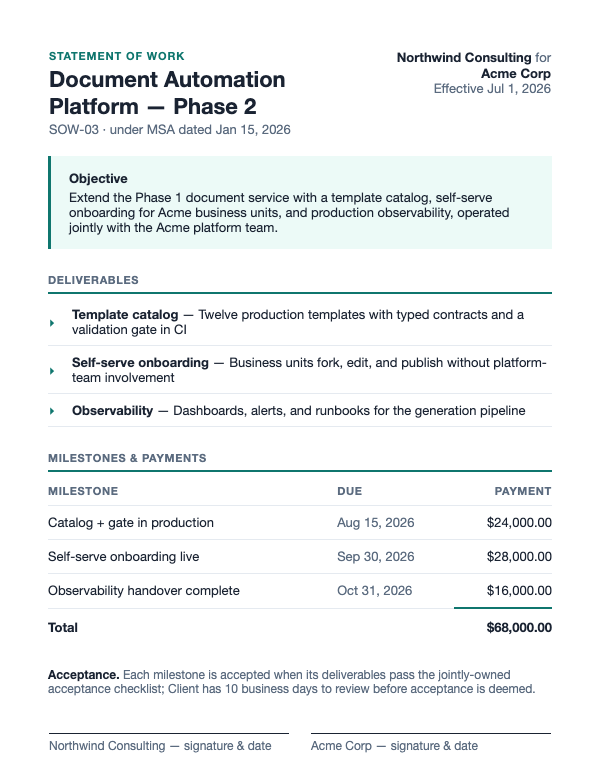Click the MILESTONE column header
The image size is (600, 776).
pyautogui.click(x=83, y=491)
